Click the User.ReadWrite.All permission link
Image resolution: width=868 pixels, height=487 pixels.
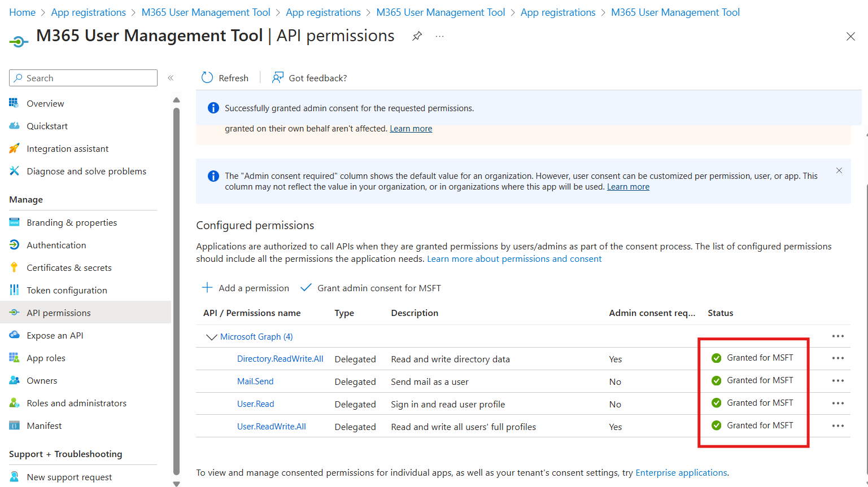pyautogui.click(x=272, y=427)
